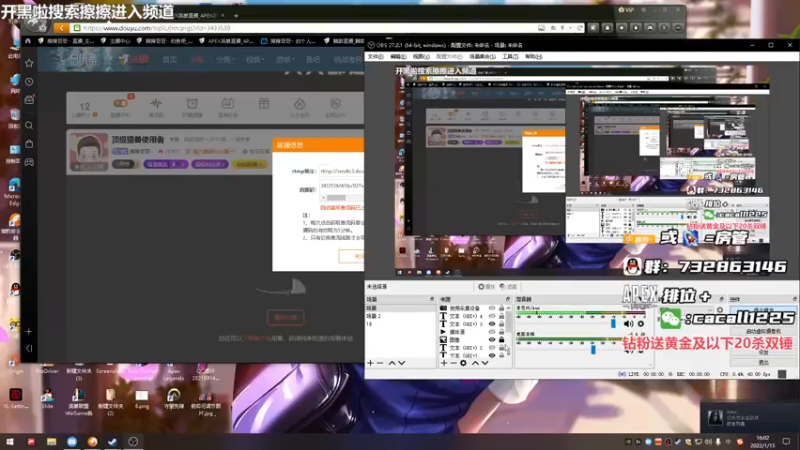This screenshot has height=450, width=800.
Task: Select 场景 2 in the OBS scenes list
Action: [374, 316]
